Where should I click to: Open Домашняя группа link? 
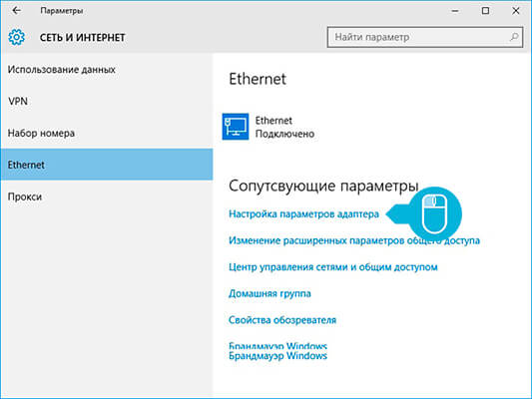coord(269,293)
